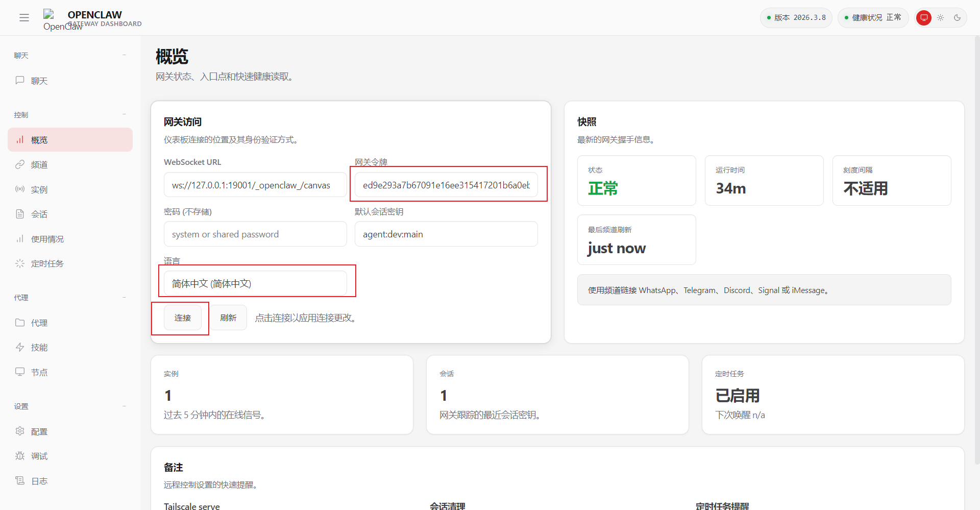980x510 pixels.
Task: Switch to dark theme moon button
Action: 958,18
